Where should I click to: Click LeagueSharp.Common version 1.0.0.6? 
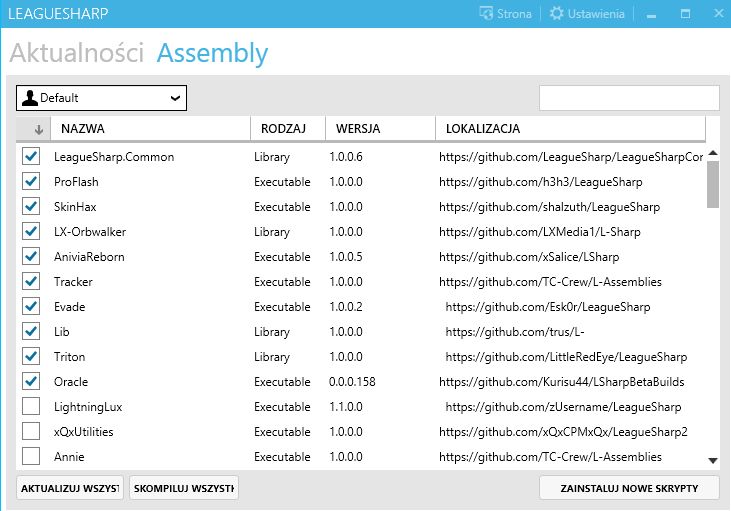(x=345, y=157)
